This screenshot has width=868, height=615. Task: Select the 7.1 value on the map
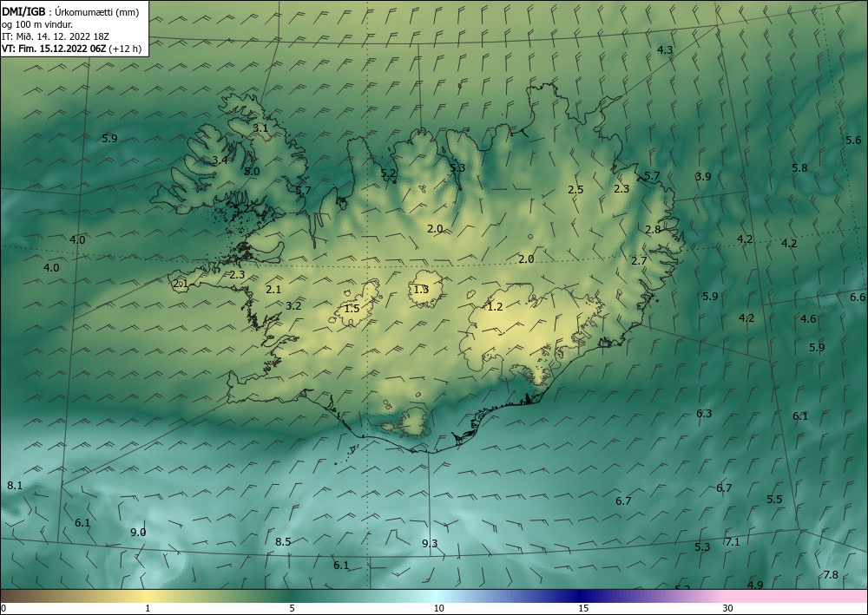coord(733,541)
